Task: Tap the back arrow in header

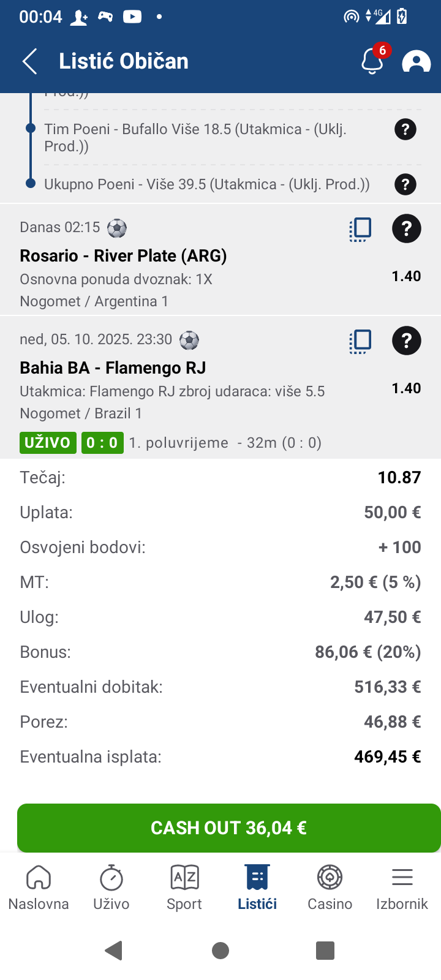Action: pos(29,61)
